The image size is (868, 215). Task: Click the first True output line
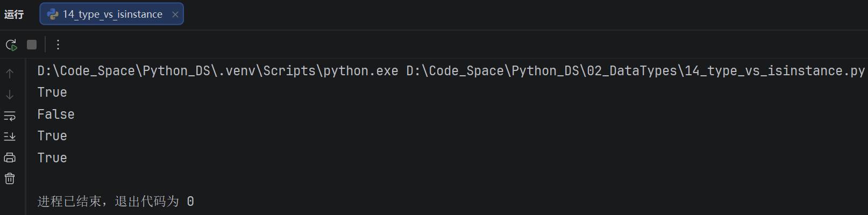pos(52,92)
